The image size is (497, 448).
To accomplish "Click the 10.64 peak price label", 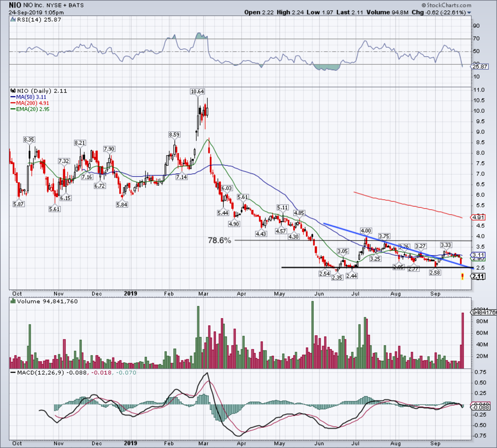I will [198, 92].
